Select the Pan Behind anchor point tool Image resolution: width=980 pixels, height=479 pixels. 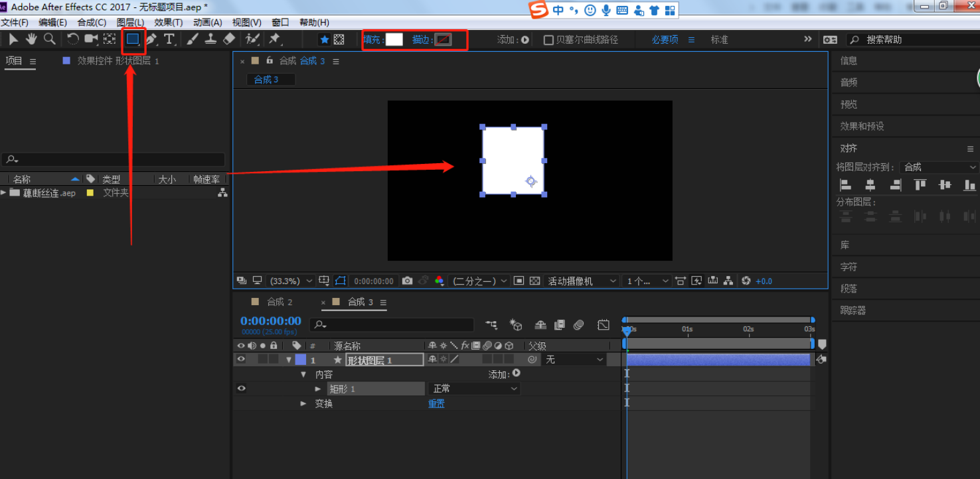pos(110,39)
